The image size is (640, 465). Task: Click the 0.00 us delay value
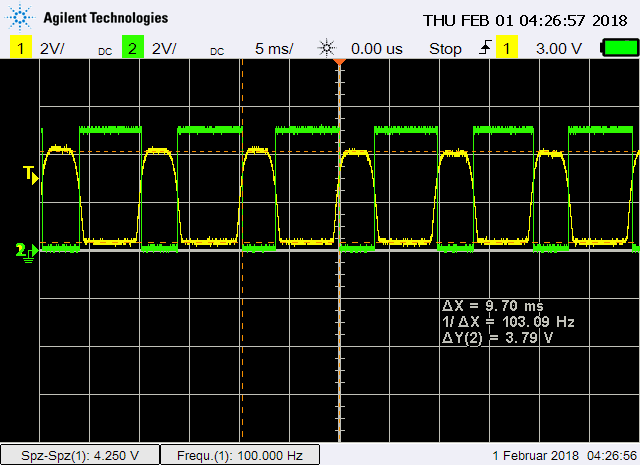[377, 49]
